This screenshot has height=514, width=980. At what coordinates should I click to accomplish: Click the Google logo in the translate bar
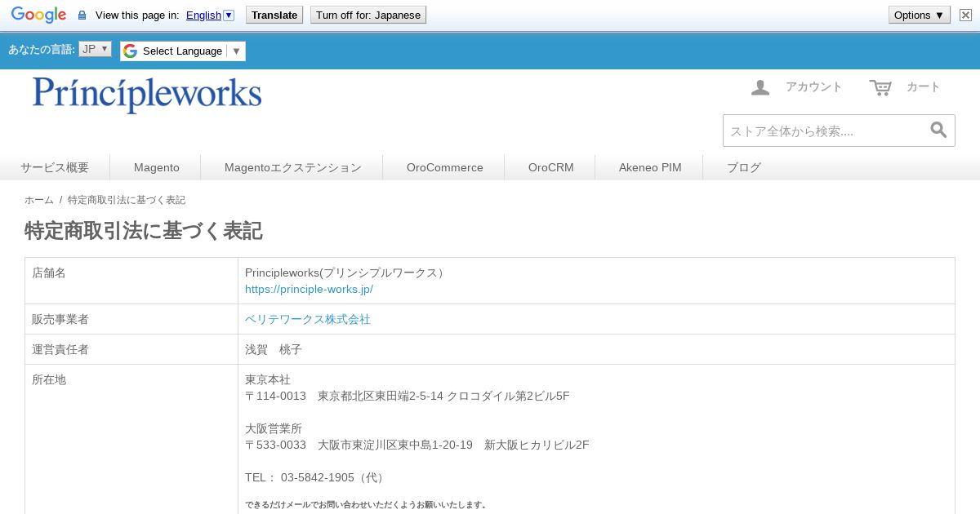tap(38, 15)
